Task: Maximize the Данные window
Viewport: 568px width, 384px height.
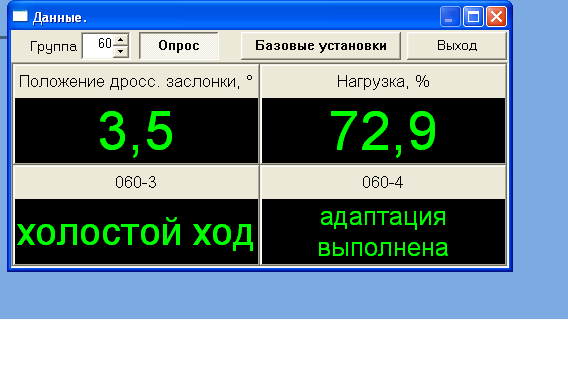Action: pos(473,17)
